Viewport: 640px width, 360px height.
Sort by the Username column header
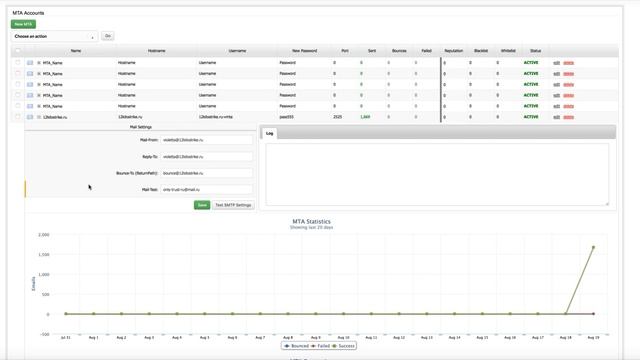tap(237, 51)
